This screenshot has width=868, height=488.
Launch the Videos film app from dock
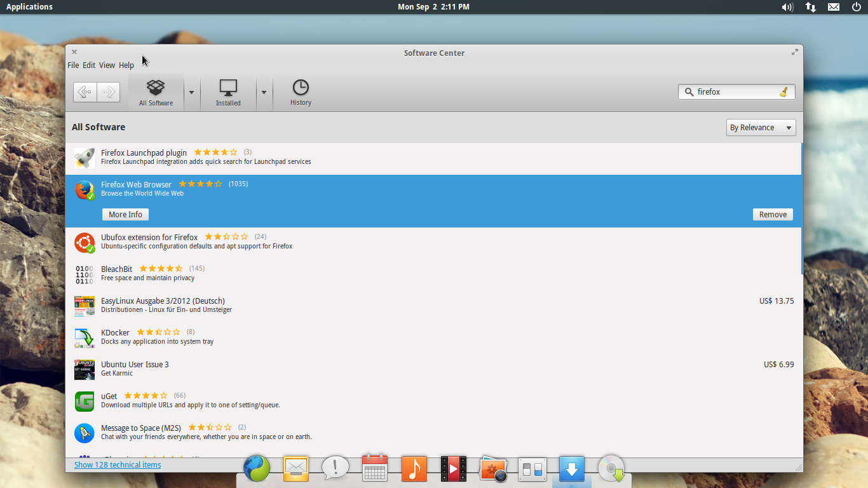click(x=454, y=469)
